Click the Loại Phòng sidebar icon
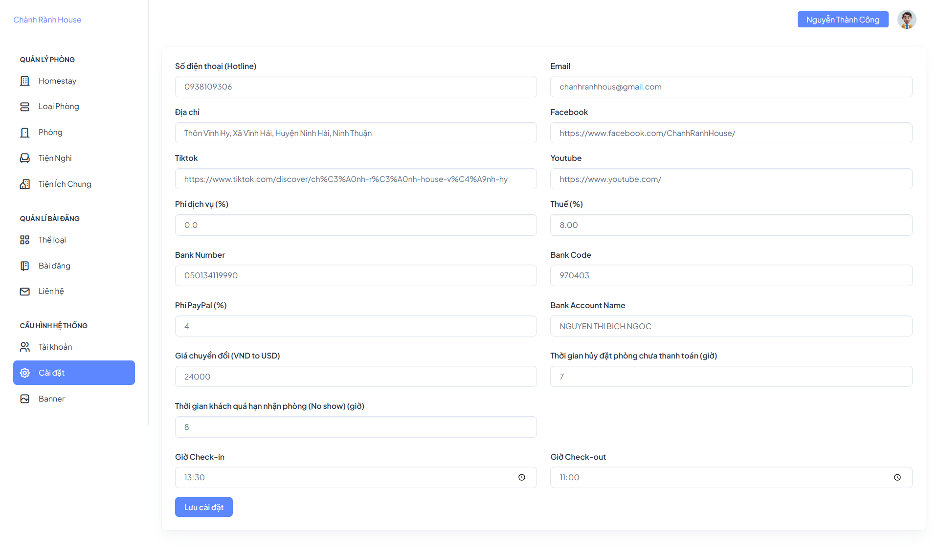The image size is (939, 560). [24, 107]
